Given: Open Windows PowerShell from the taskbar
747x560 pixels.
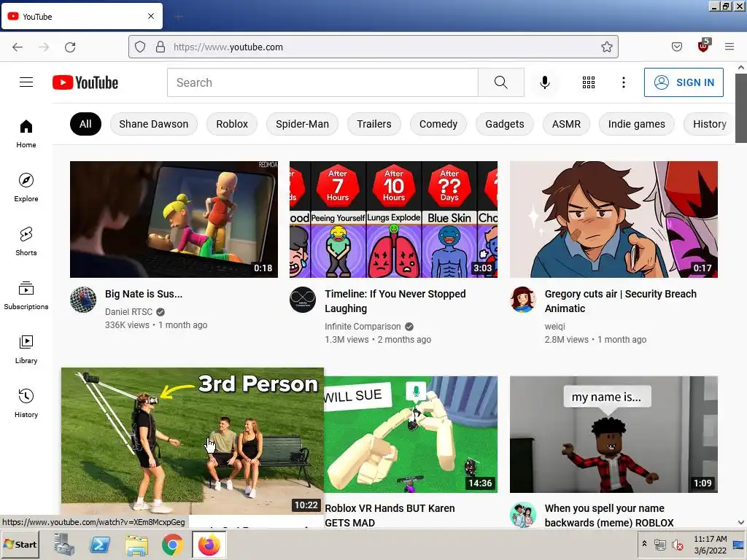Looking at the screenshot, I should 100,545.
